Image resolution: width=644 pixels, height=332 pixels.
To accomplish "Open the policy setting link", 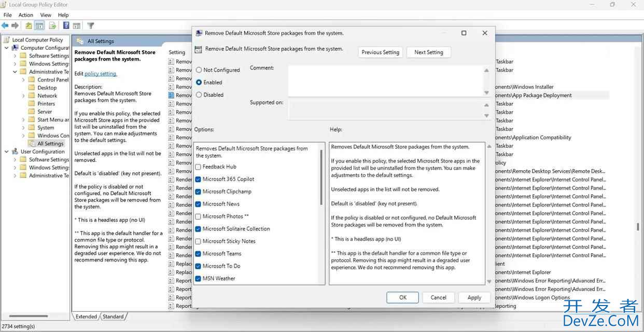I will (101, 74).
